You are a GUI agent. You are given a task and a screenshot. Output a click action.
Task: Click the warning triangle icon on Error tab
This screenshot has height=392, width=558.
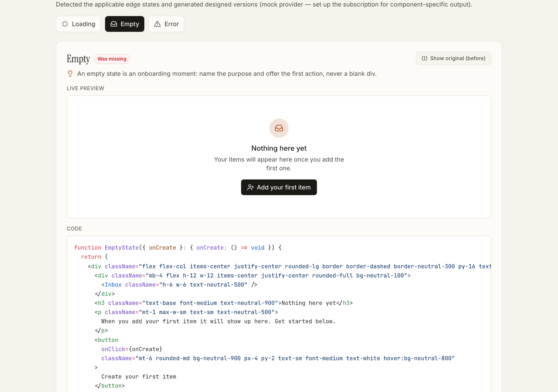[157, 24]
